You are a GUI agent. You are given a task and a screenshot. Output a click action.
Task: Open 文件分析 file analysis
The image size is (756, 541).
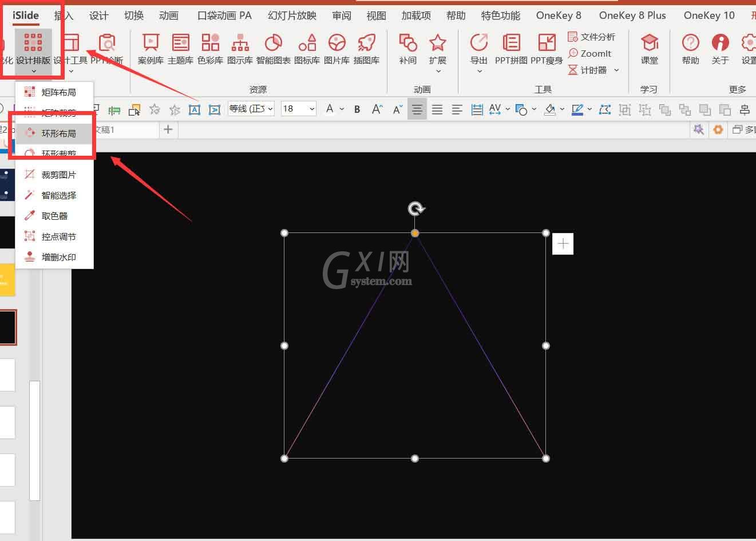[x=591, y=37]
